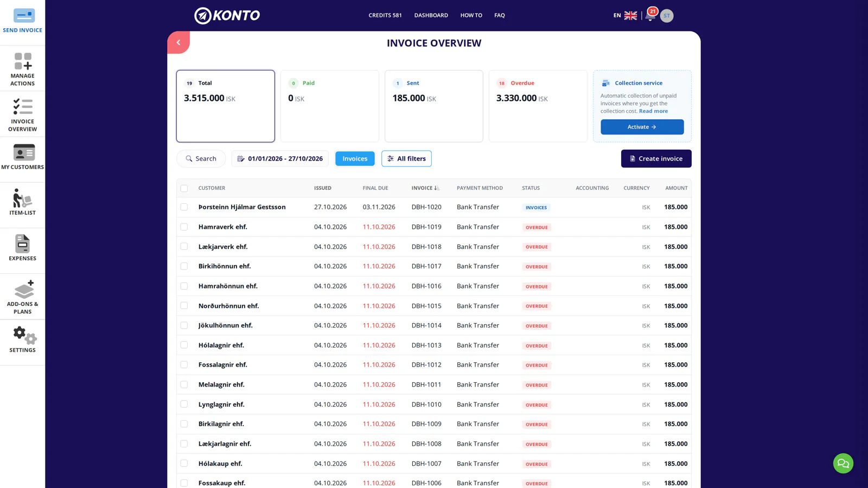This screenshot has width=868, height=488.
Task: Open the Manage Actions sidebar icon
Action: click(x=22, y=69)
